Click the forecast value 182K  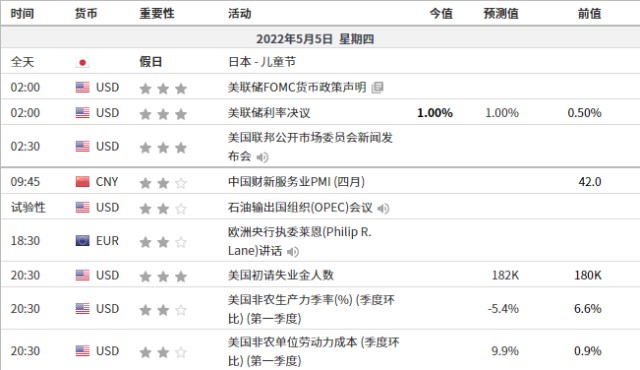tap(505, 275)
